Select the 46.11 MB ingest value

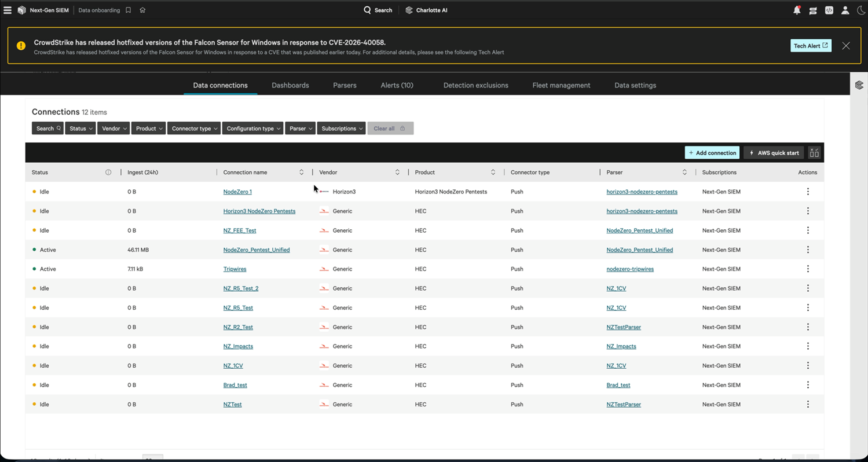coord(138,250)
